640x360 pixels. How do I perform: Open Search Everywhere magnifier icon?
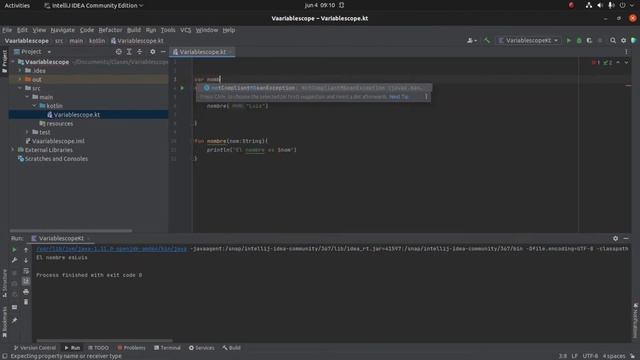[x=613, y=40]
